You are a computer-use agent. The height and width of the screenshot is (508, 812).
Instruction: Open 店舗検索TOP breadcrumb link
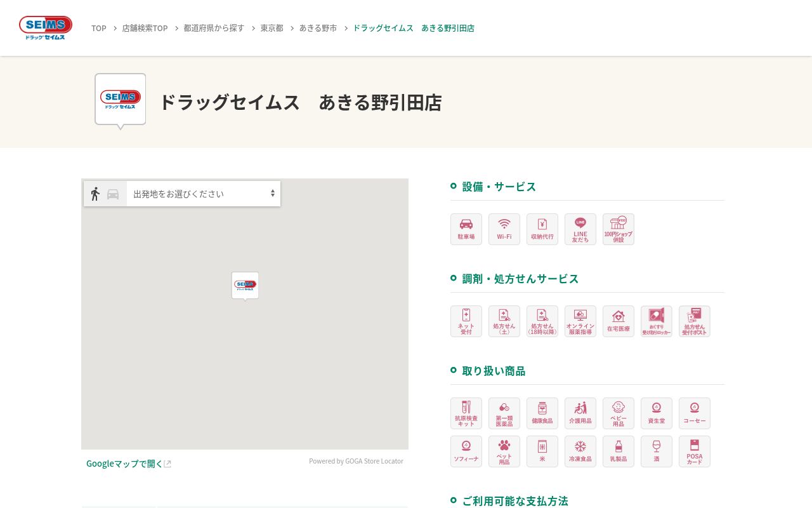pyautogui.click(x=145, y=28)
